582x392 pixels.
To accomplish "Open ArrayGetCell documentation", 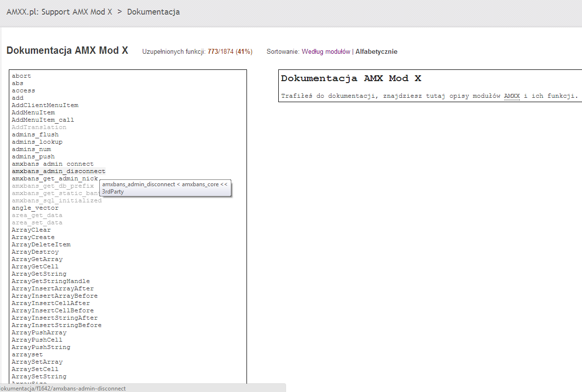I will (35, 267).
